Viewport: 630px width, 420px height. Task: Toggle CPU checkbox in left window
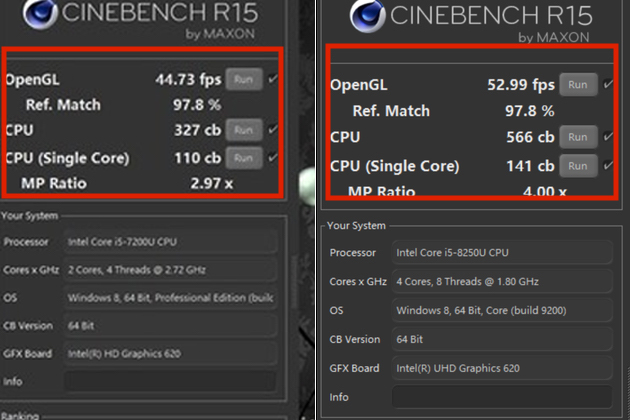(x=273, y=129)
